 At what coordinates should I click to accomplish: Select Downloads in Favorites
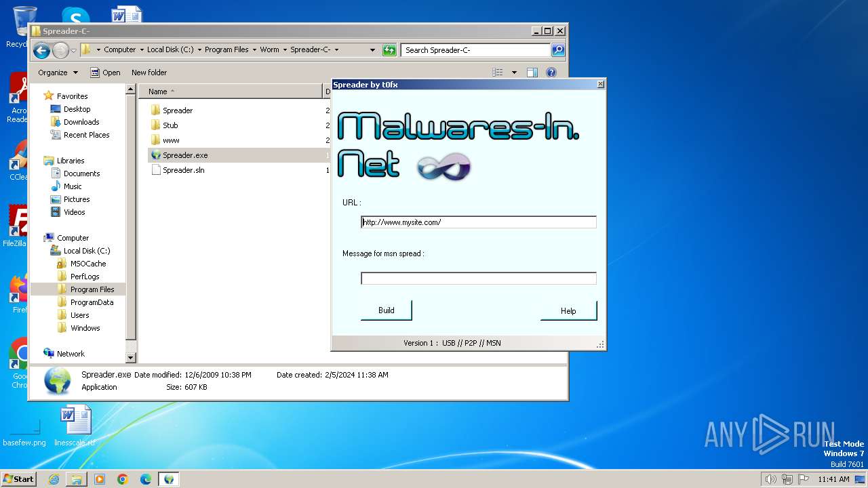81,122
